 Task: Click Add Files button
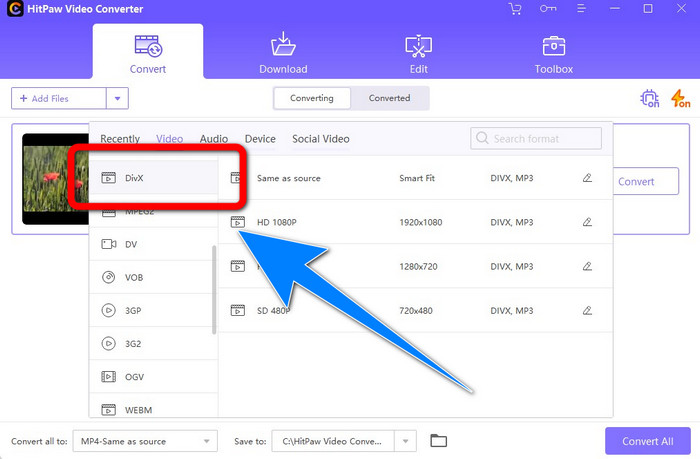tap(59, 98)
